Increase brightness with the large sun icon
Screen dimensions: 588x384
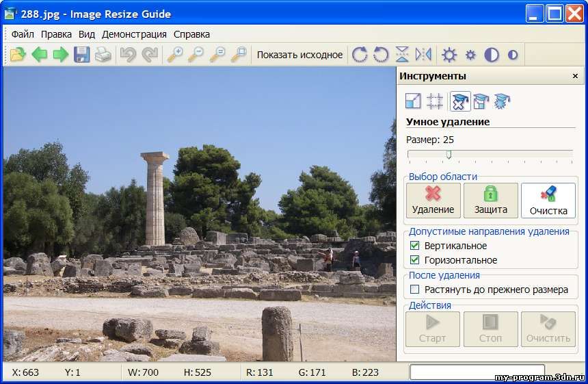pos(449,55)
